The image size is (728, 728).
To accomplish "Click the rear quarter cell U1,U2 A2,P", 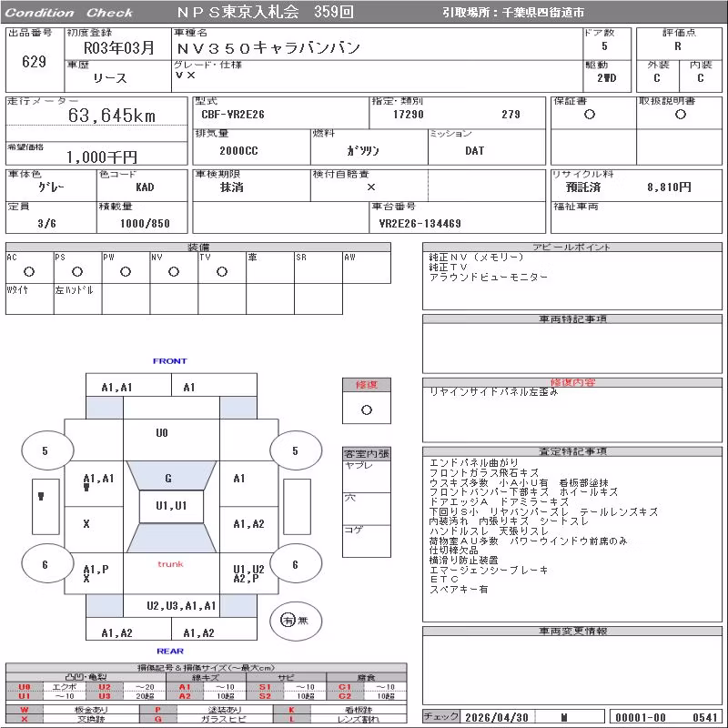I will point(248,573).
